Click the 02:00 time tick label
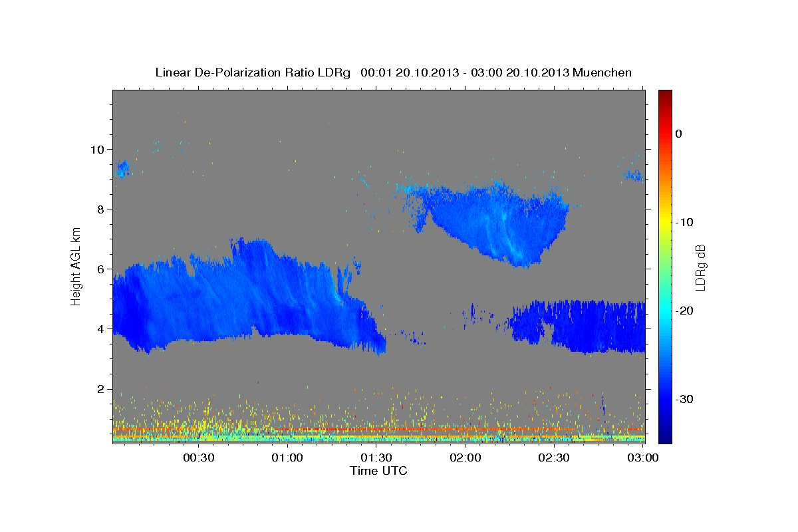 tap(465, 458)
